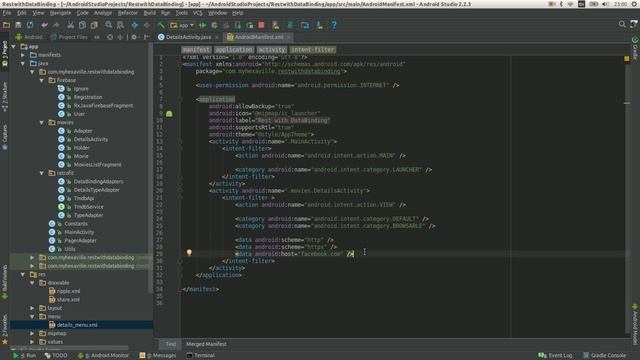Open the Android Monitor tool window

[104, 356]
